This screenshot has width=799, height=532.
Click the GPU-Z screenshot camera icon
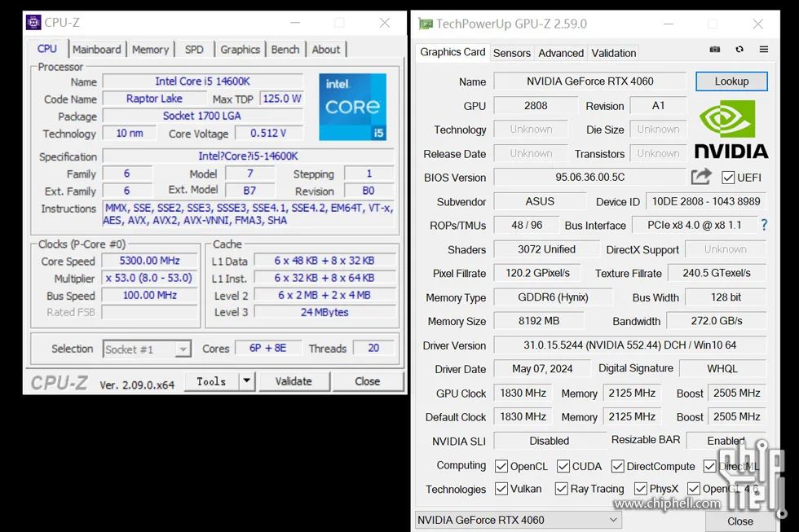715,50
